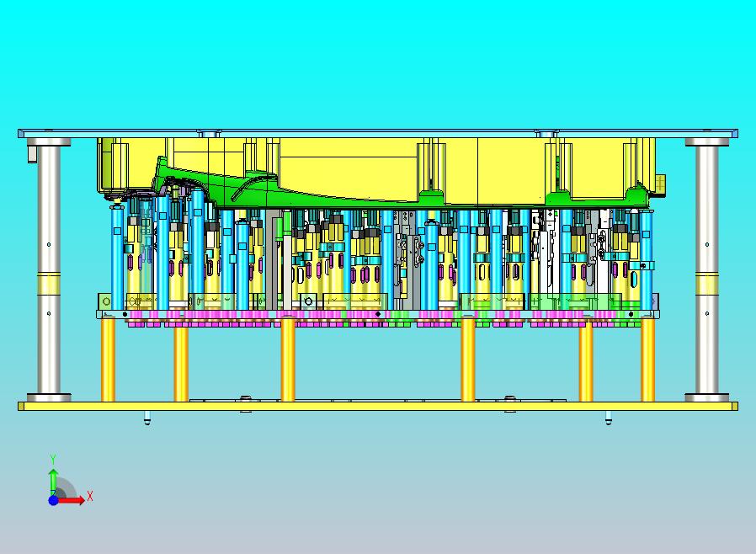This screenshot has width=756, height=554.
Task: Click the blue Z origin ball of the triad
Action: click(53, 500)
